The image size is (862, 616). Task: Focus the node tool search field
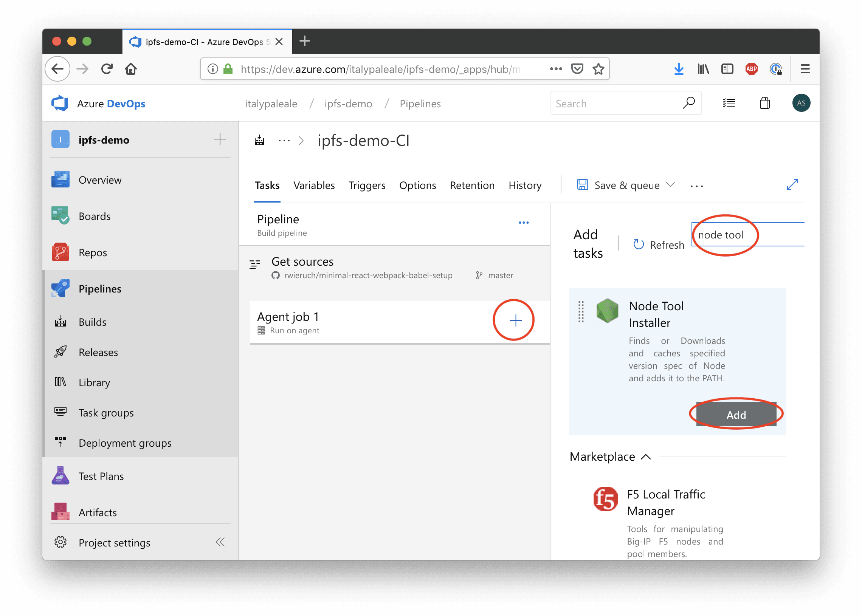pos(747,234)
